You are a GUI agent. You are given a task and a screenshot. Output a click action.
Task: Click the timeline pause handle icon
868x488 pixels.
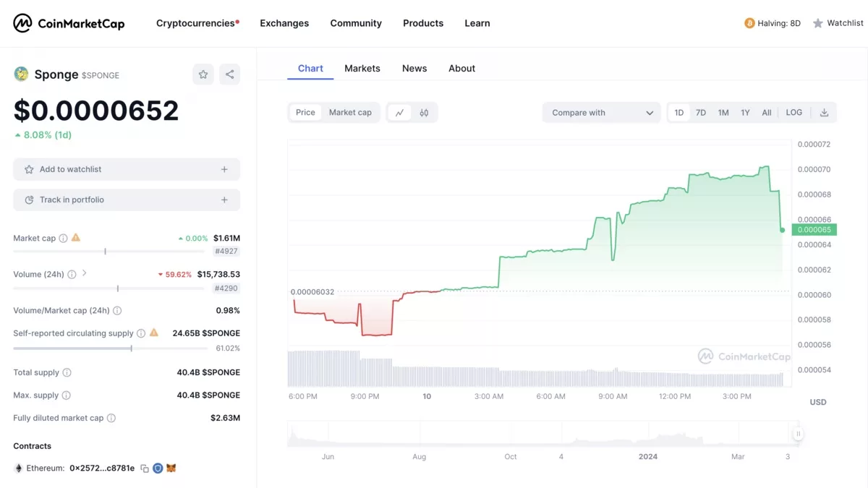click(x=798, y=434)
